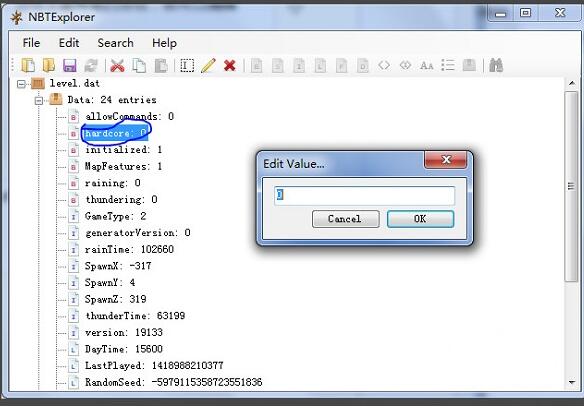Click the red X Delete tag icon
This screenshot has height=408, width=584.
[229, 66]
